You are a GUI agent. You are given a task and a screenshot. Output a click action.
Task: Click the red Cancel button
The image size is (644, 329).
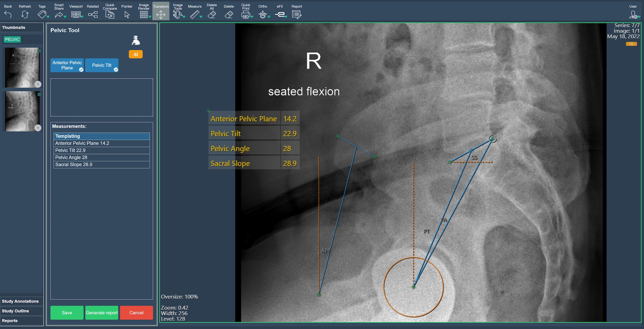[136, 313]
